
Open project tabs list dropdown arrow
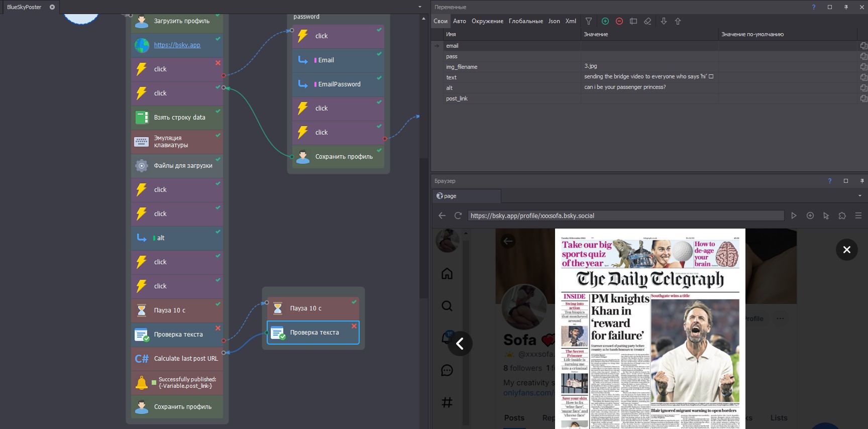tap(420, 7)
